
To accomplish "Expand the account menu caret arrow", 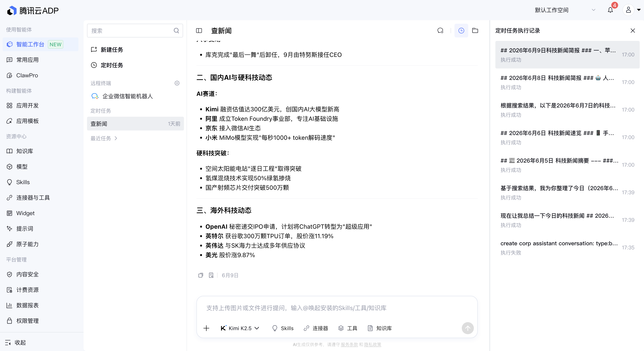I will [x=639, y=10].
